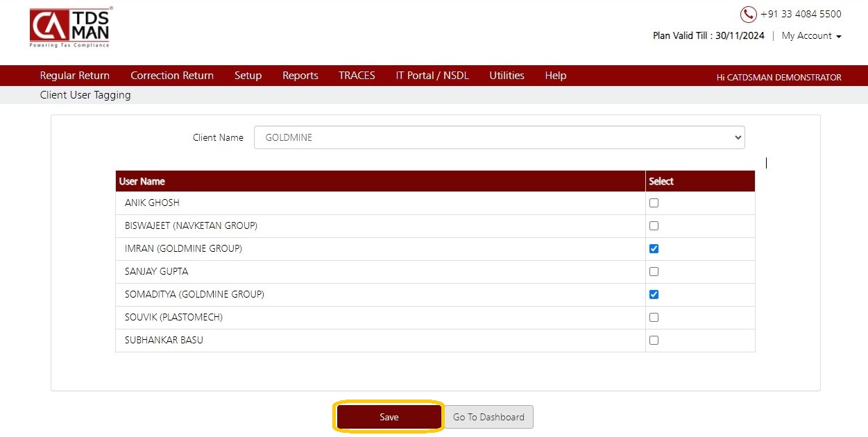Open the Utilities menu
The width and height of the screenshot is (868, 437).
(x=507, y=76)
